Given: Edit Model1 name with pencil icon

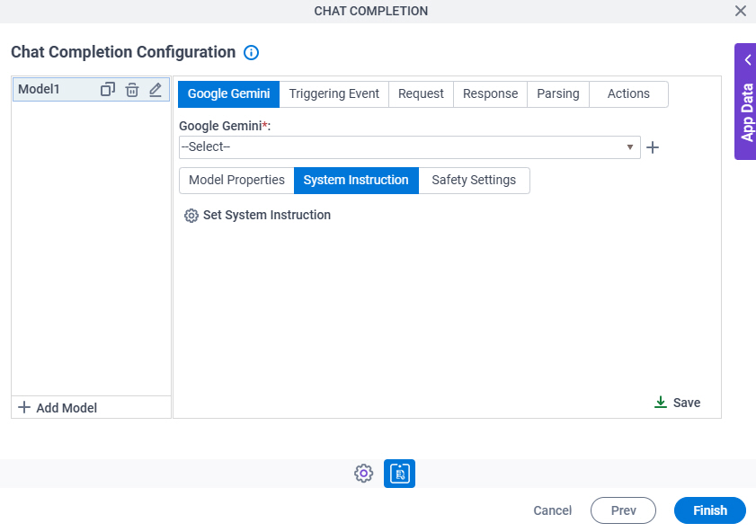Looking at the screenshot, I should click(x=156, y=90).
